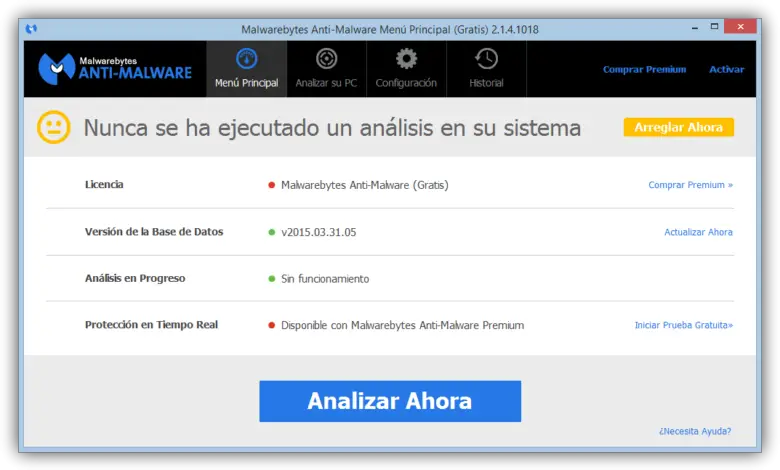Maximize the Malwarebytes window
780x470 pixels.
[714, 27]
